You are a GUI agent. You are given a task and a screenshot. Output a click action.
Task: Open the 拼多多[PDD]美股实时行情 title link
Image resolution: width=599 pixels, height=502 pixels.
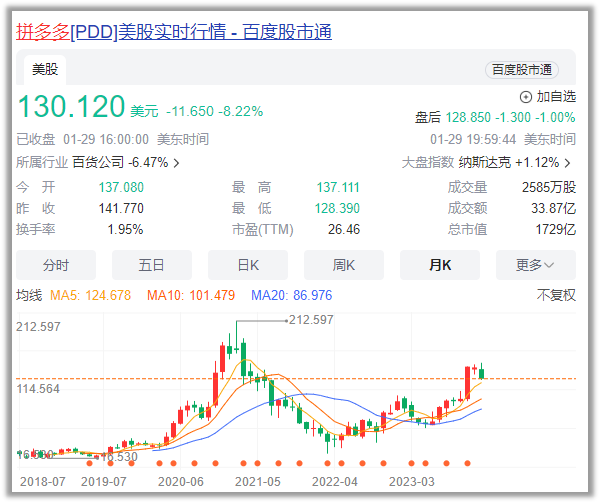point(174,31)
